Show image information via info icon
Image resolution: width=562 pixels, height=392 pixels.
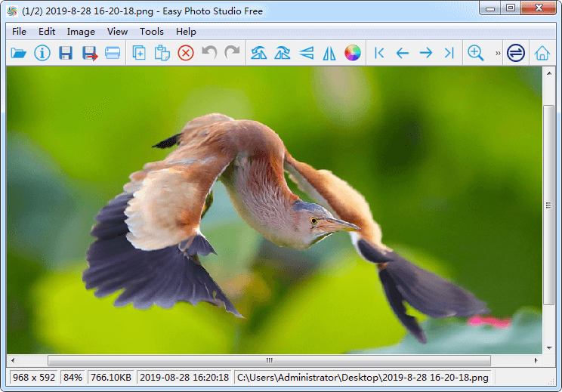[42, 53]
